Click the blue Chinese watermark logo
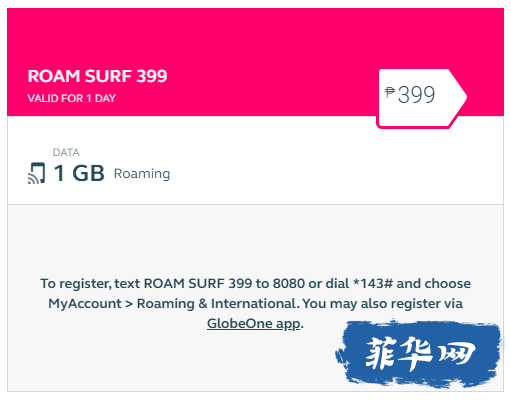This screenshot has height=400, width=511. click(419, 354)
